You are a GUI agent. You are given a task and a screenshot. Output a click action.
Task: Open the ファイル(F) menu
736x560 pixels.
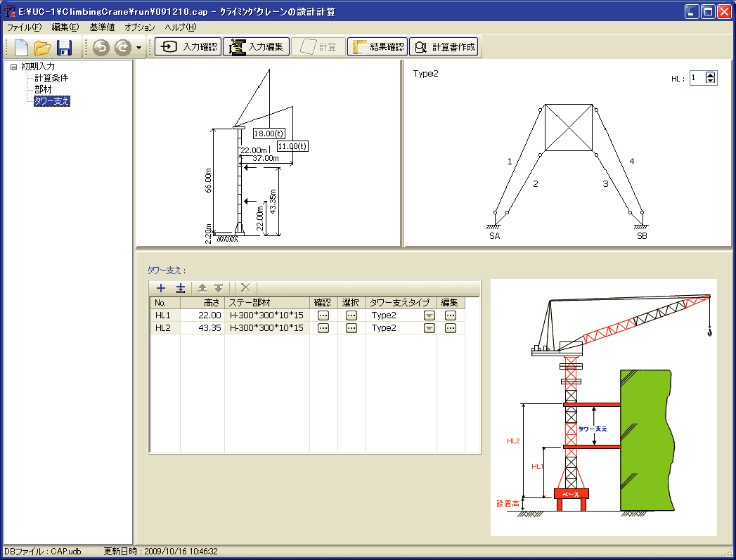(x=24, y=27)
